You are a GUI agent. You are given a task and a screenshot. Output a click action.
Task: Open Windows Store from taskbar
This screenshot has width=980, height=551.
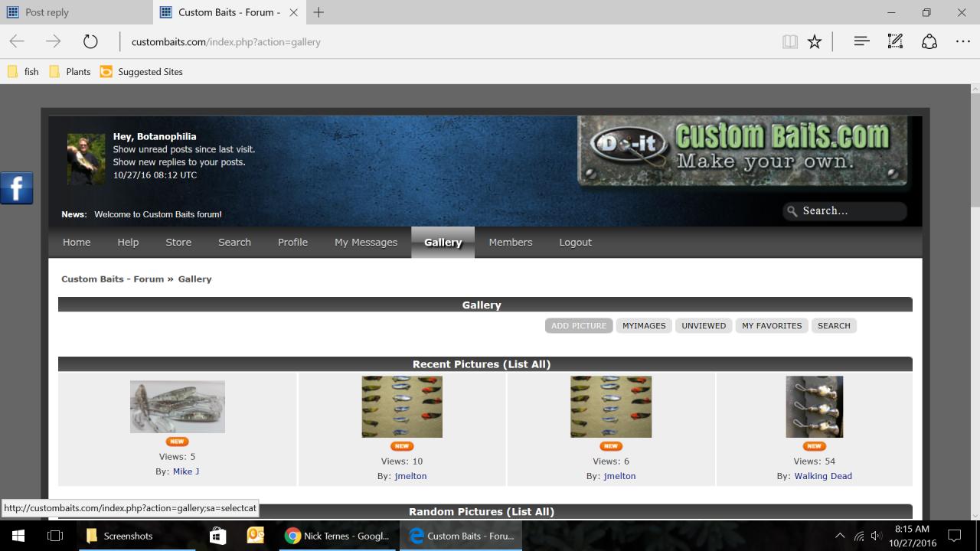(x=217, y=536)
